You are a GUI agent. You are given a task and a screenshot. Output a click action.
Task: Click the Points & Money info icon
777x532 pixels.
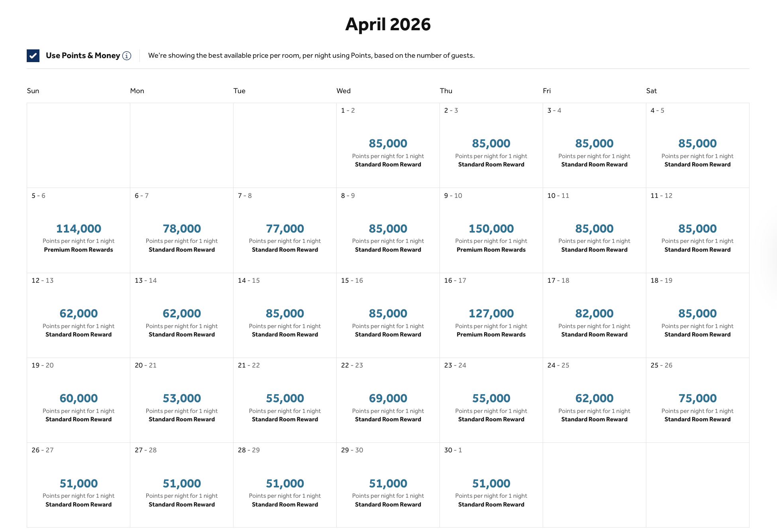[127, 56]
